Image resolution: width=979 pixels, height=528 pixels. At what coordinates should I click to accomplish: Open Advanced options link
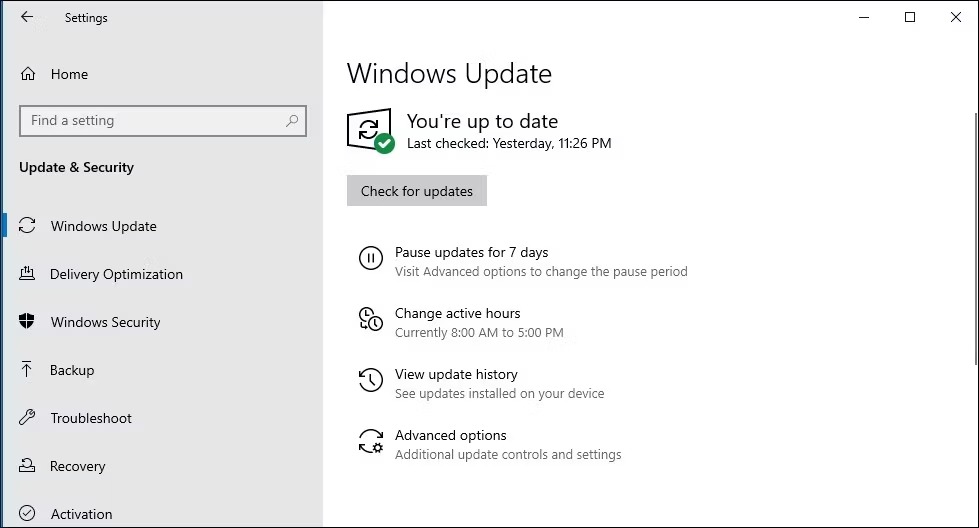450,436
